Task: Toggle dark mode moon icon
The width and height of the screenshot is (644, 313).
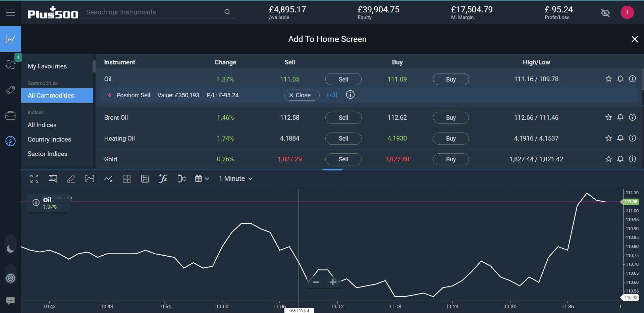Action: tap(10, 249)
